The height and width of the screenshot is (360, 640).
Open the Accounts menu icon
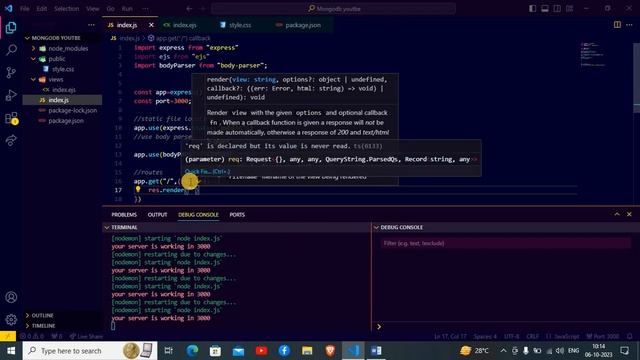coord(11,297)
